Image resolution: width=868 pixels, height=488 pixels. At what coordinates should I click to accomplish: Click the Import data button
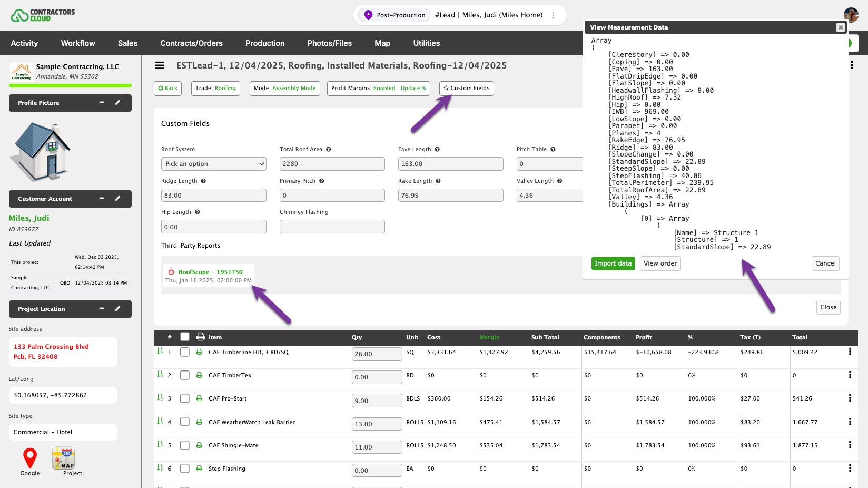pyautogui.click(x=613, y=263)
